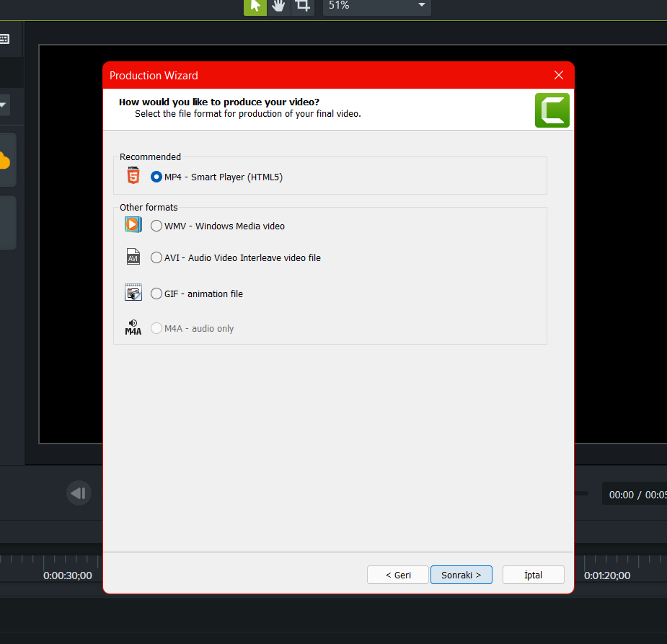Screen dimensions: 667x644
Task: Pick GIF - animation file format
Action: [197, 294]
